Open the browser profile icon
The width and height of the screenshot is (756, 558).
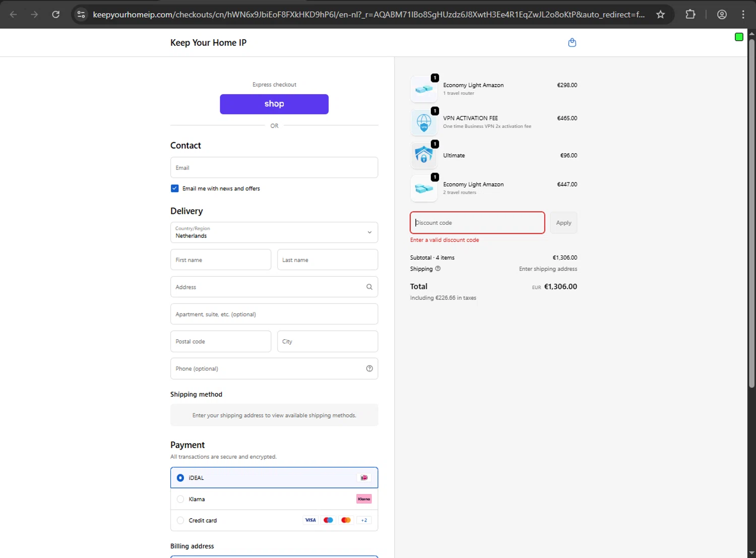(722, 15)
